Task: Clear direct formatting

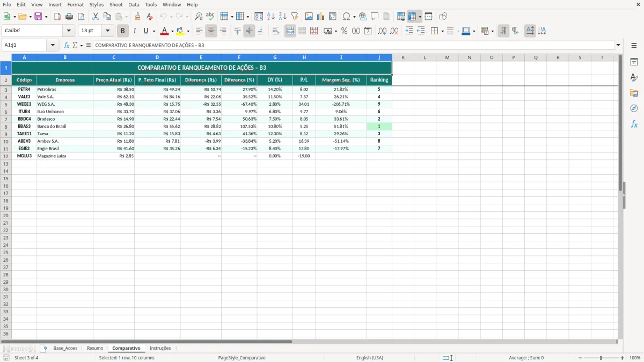Action: (149, 17)
